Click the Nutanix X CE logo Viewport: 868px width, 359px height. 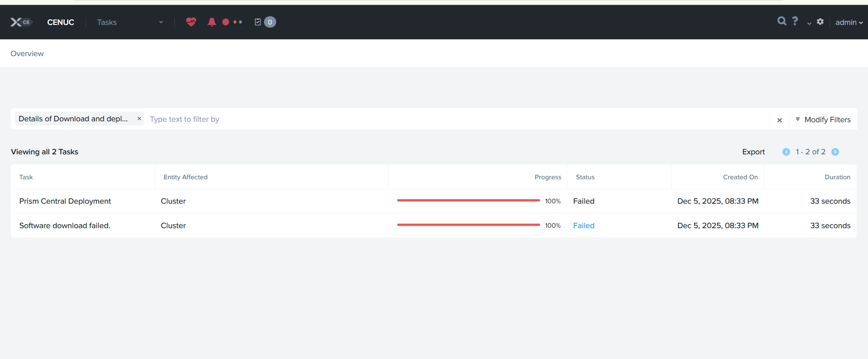21,22
